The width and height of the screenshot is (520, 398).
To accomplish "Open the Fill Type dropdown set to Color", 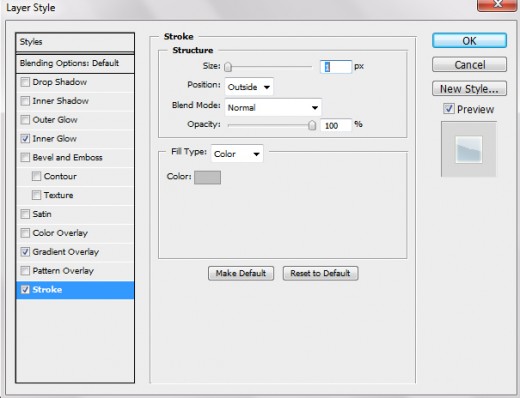I will coord(237,154).
